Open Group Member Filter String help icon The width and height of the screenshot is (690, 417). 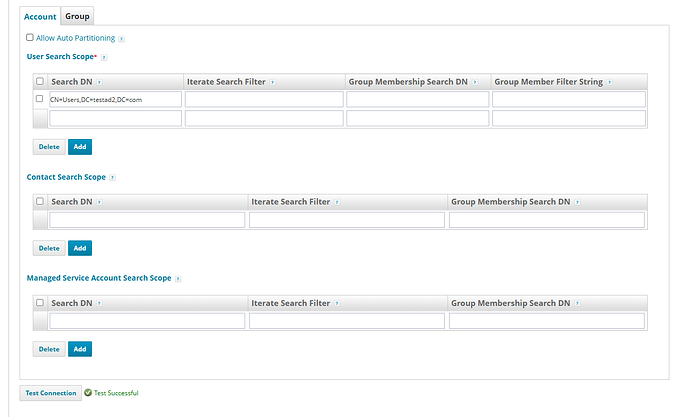coord(609,82)
